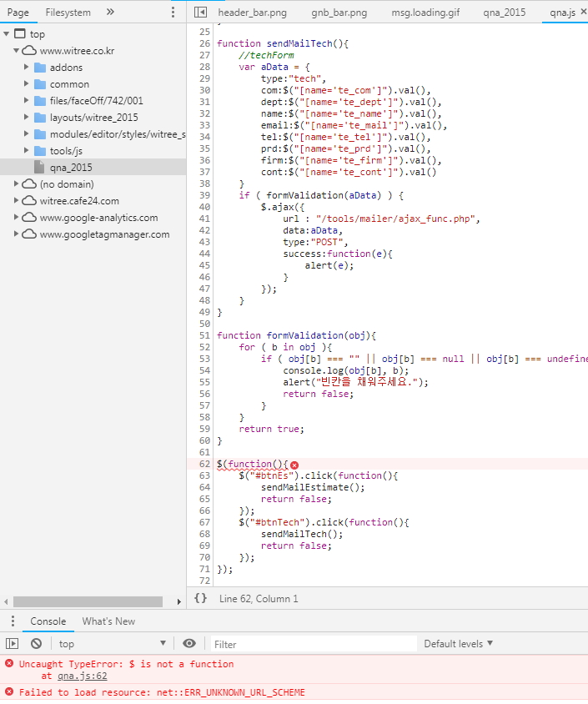
Task: Click the clear console icon
Action: tap(37, 644)
